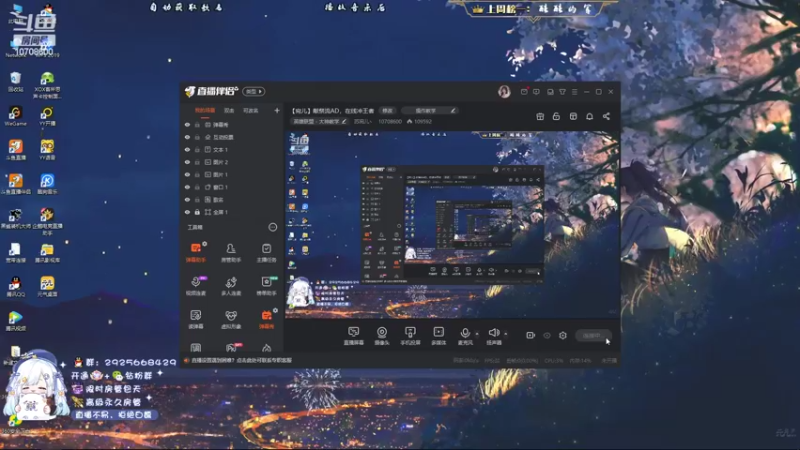Toggle visibility of the 弹幕秀 source

point(187,124)
